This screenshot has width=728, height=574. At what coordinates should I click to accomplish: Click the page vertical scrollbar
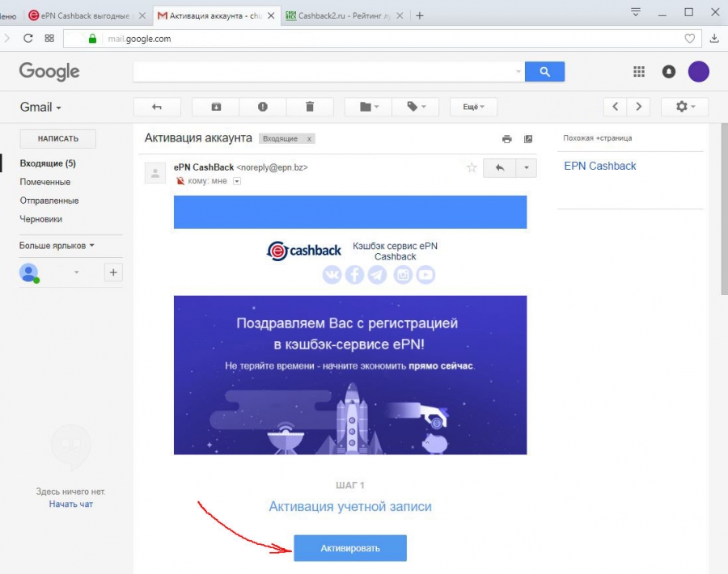[724, 209]
